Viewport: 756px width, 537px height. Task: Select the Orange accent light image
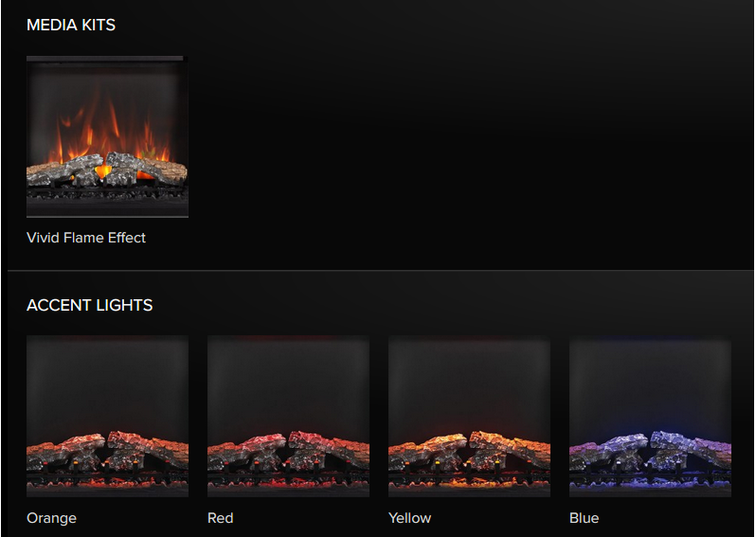point(107,416)
